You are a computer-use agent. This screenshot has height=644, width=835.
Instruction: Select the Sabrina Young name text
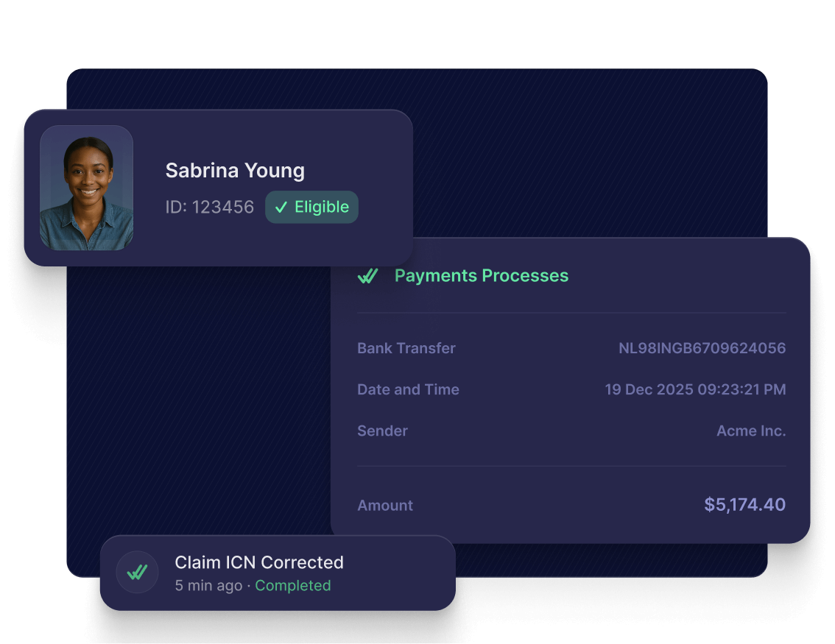tap(235, 171)
